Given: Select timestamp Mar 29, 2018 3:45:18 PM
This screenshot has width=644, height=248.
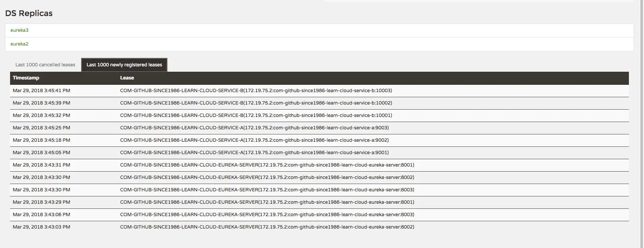Looking at the screenshot, I should [x=42, y=140].
